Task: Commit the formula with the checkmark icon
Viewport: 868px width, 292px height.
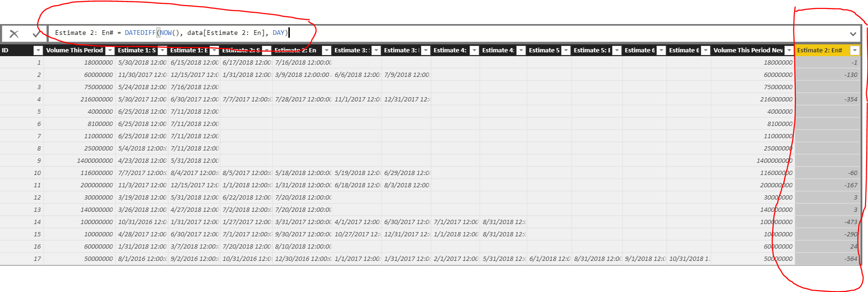Action: click(x=36, y=34)
